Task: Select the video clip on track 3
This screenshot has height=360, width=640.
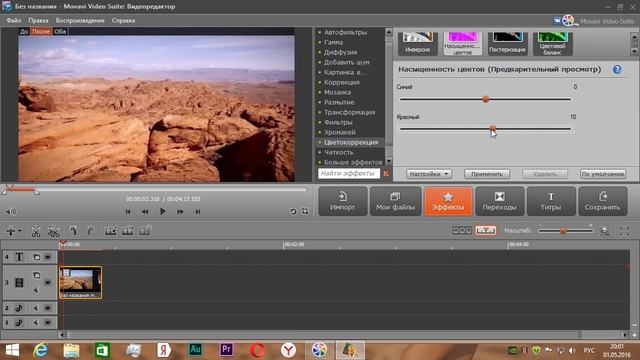Action: [80, 282]
